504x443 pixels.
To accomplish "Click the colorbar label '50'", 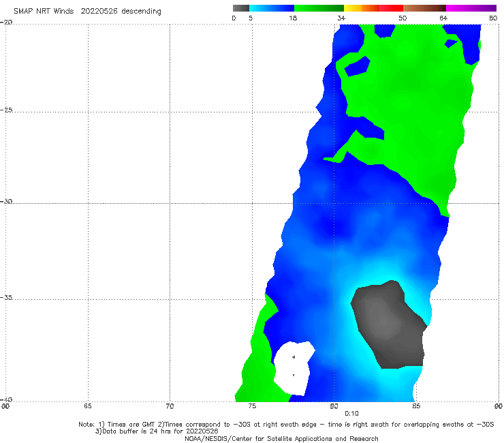I will click(x=403, y=18).
